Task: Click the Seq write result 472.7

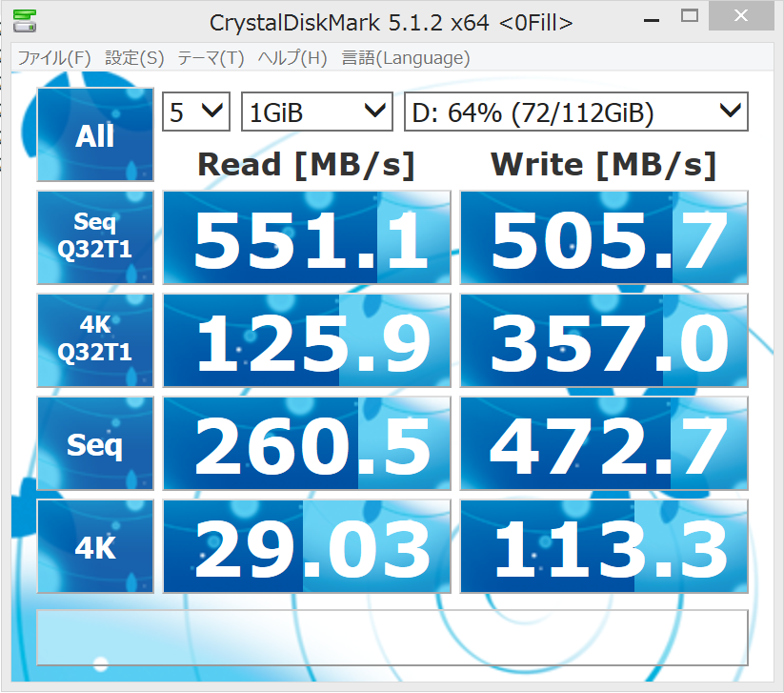Action: [x=604, y=444]
